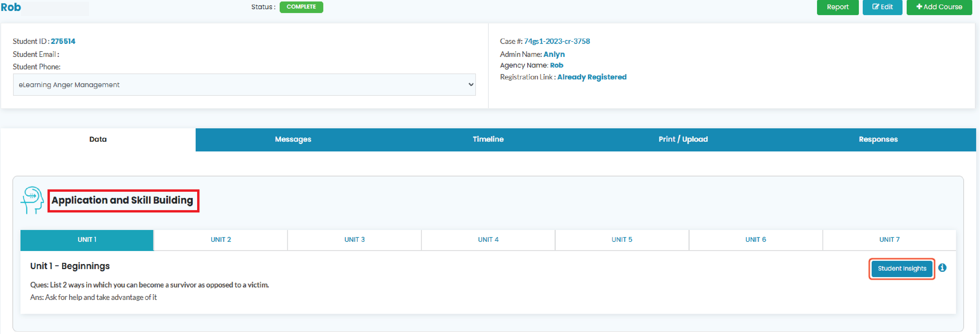
Task: Open the Report button
Action: click(838, 7)
